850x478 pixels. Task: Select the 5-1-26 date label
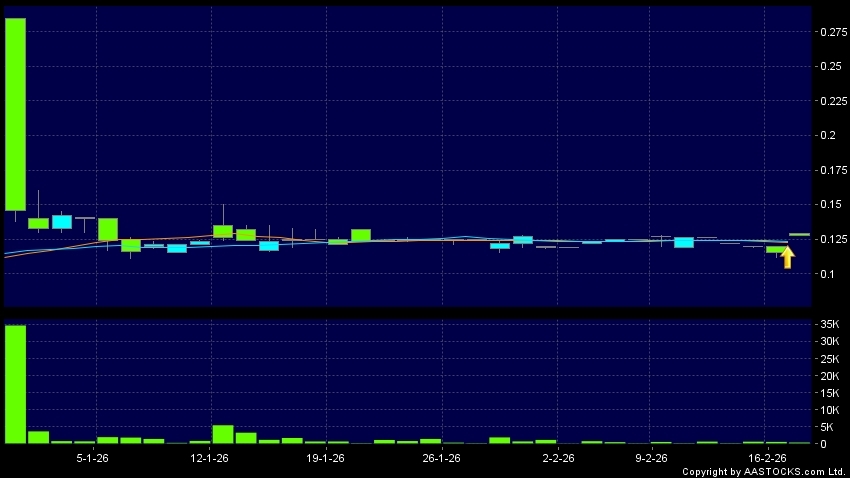pos(94,458)
